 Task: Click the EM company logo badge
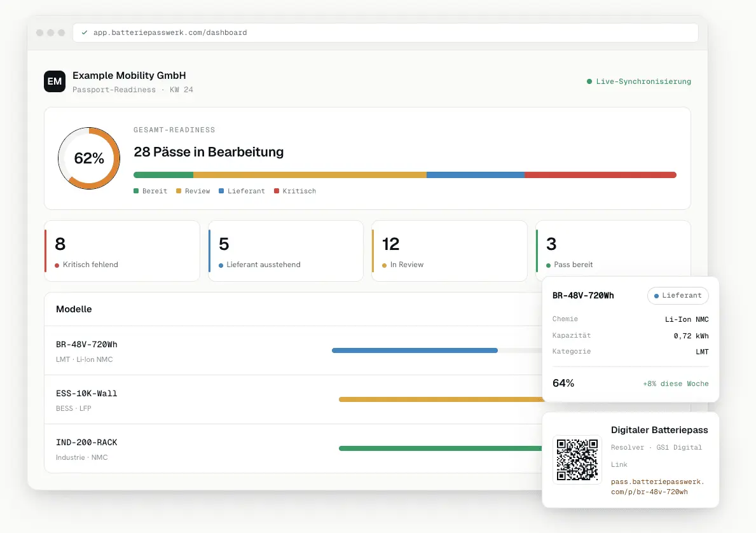(55, 81)
